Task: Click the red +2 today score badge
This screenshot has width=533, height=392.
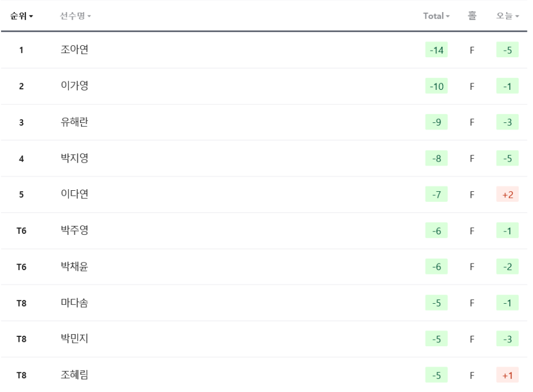Action: click(x=507, y=195)
